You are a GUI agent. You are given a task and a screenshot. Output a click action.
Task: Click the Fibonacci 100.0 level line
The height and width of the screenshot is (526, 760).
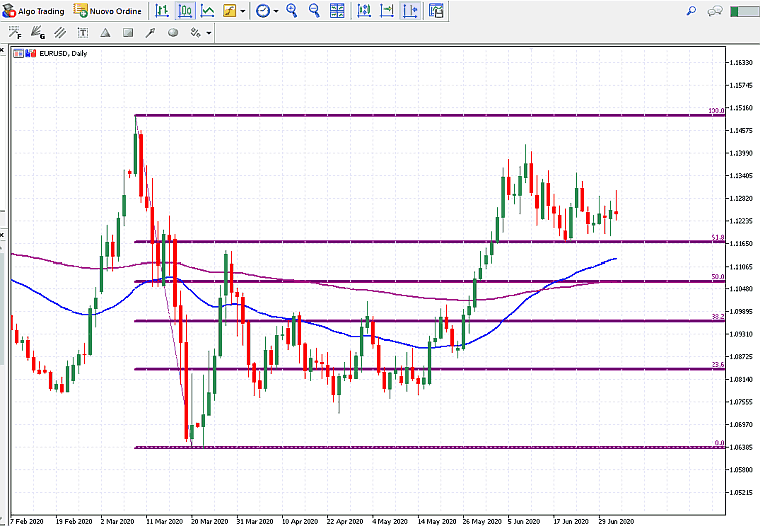(400, 115)
